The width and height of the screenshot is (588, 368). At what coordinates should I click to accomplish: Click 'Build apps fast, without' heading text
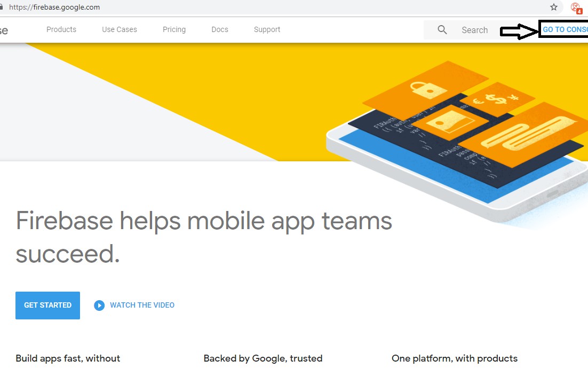68,358
